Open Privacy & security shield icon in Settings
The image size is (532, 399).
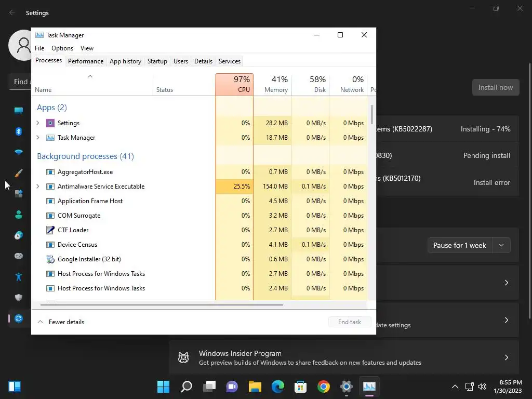(x=19, y=298)
